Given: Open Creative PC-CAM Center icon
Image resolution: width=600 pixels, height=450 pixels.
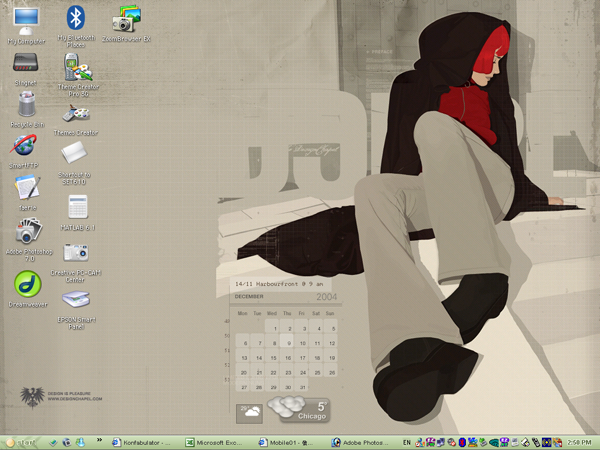Looking at the screenshot, I should pos(76,262).
